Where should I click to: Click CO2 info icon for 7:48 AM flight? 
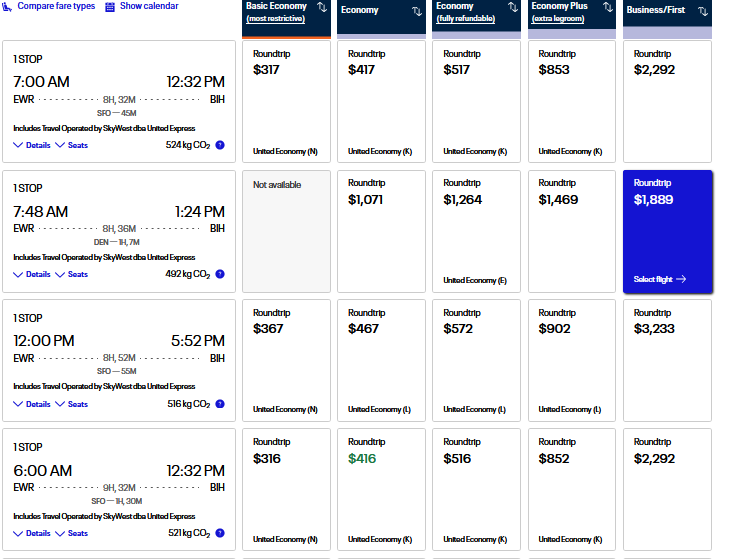(x=220, y=274)
